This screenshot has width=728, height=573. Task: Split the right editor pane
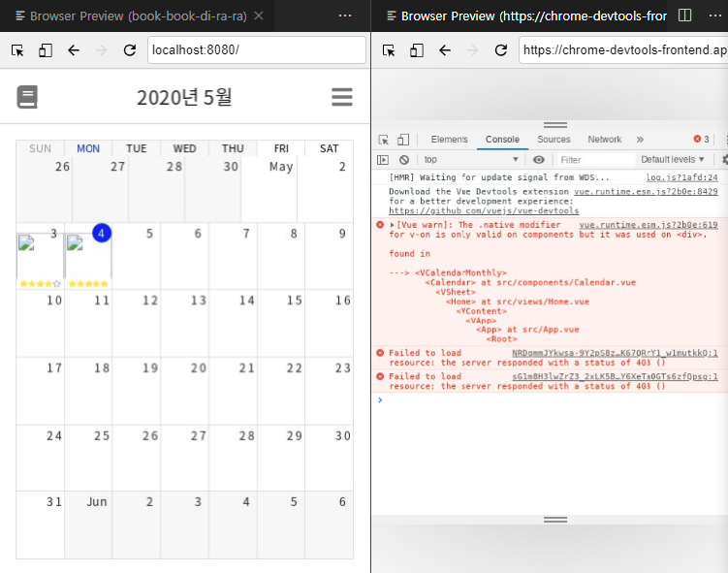coord(684,16)
